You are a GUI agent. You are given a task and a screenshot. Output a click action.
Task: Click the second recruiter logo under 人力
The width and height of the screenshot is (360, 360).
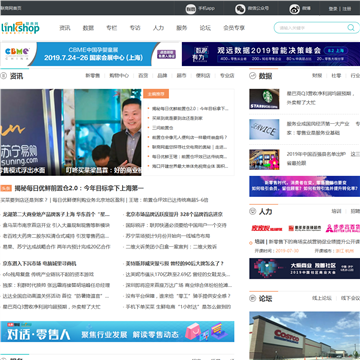point(305,228)
